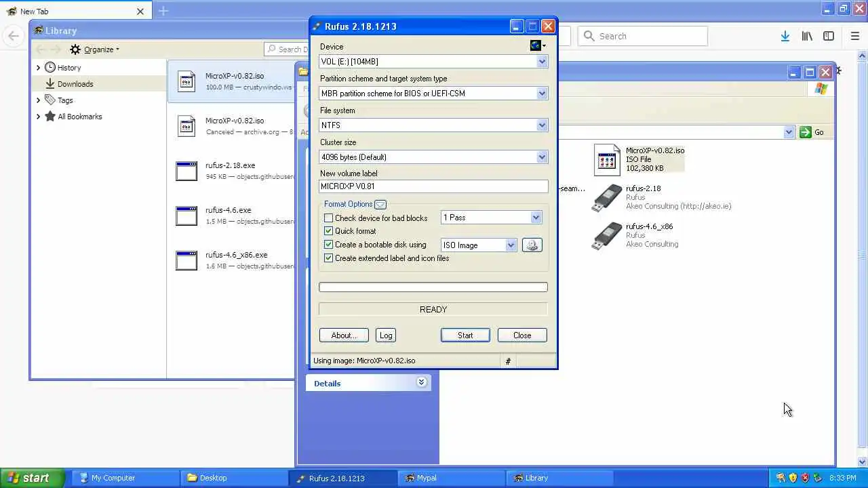Open the Organize menu in Library
Viewport: 868px width, 488px height.
click(94, 49)
